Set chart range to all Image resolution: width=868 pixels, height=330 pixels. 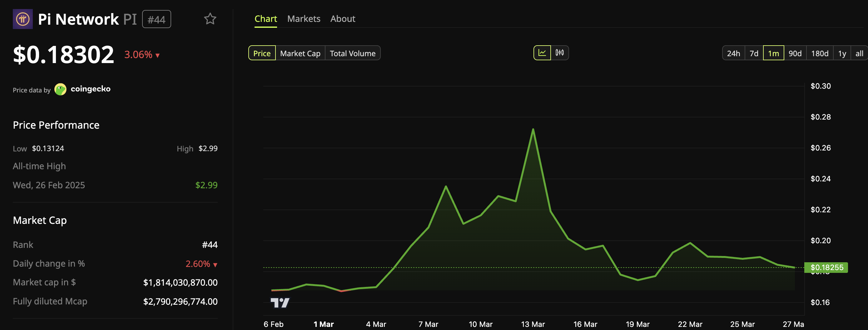[x=859, y=53]
